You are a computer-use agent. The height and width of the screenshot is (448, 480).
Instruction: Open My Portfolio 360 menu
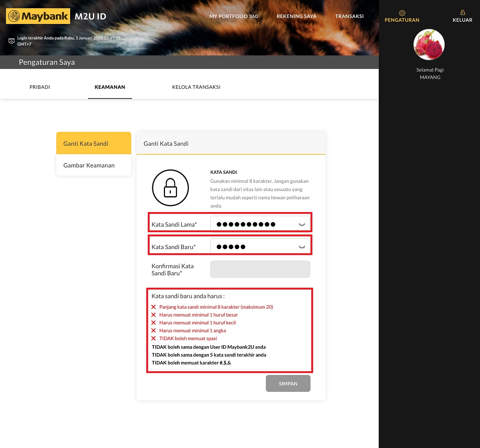click(234, 16)
